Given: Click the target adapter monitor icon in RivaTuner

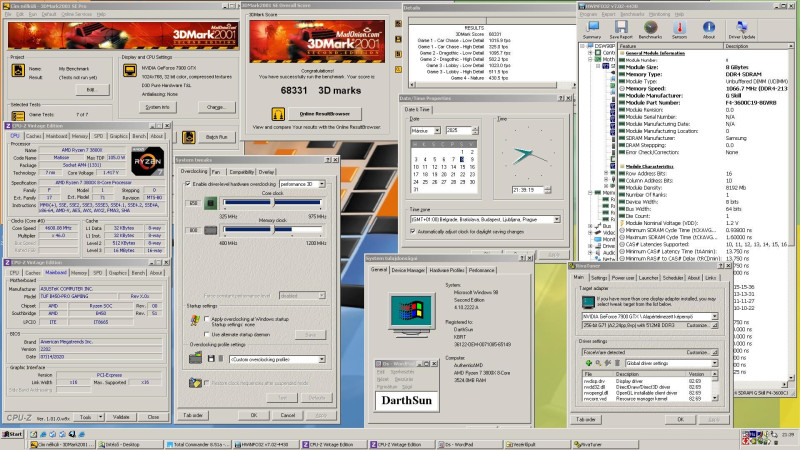Looking at the screenshot, I should tap(588, 302).
